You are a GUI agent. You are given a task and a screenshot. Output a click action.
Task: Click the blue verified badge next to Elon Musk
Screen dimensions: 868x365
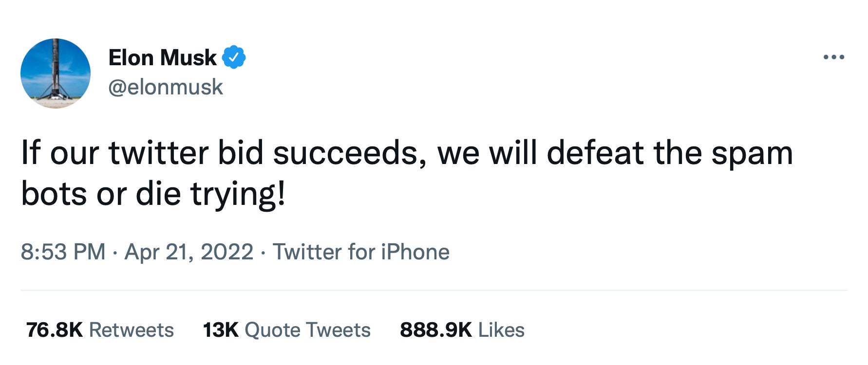pyautogui.click(x=234, y=57)
